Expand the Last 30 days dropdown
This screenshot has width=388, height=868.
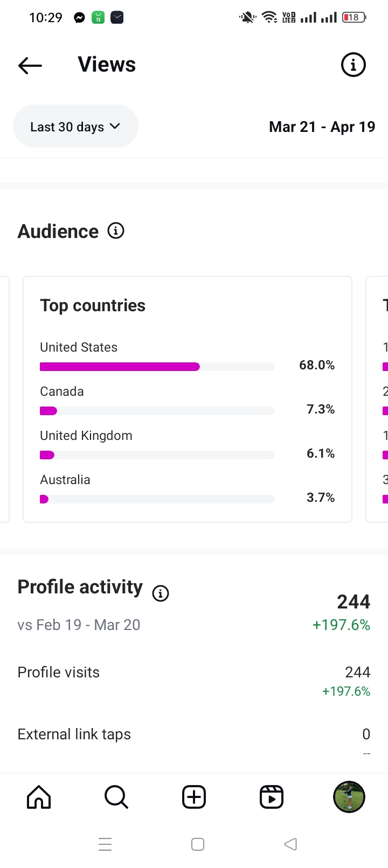point(75,127)
